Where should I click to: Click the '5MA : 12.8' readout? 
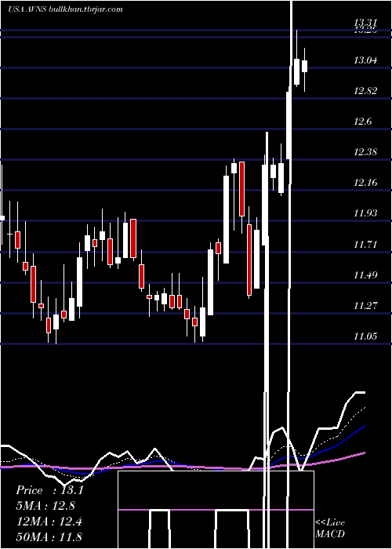45,506
